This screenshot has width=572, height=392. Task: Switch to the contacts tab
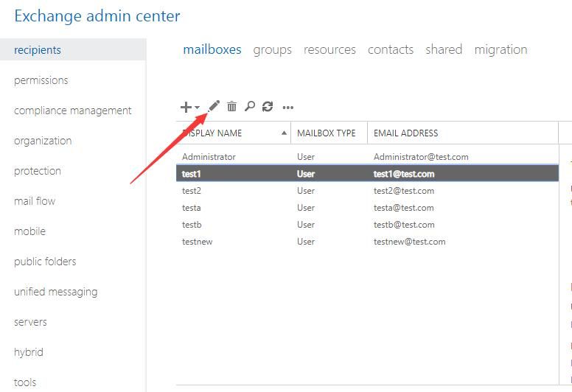coord(391,49)
